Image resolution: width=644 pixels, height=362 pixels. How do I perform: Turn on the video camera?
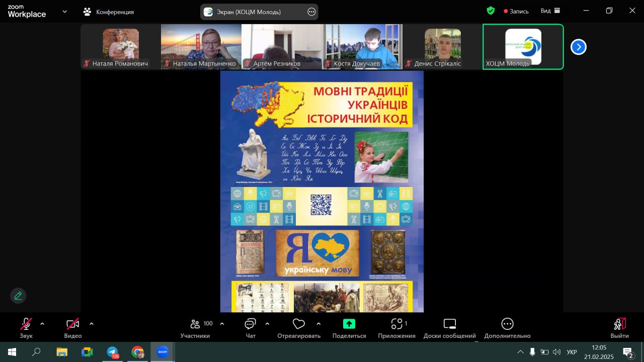tap(72, 324)
